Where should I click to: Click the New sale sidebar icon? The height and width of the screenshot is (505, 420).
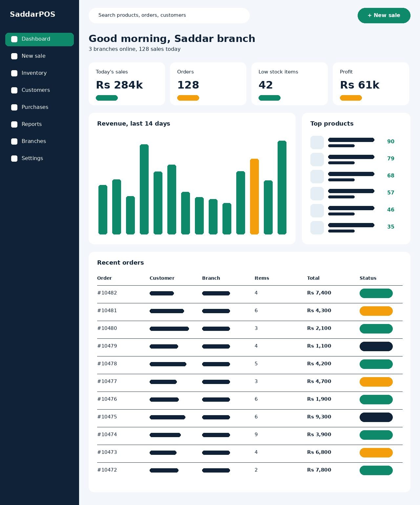[x=14, y=56]
